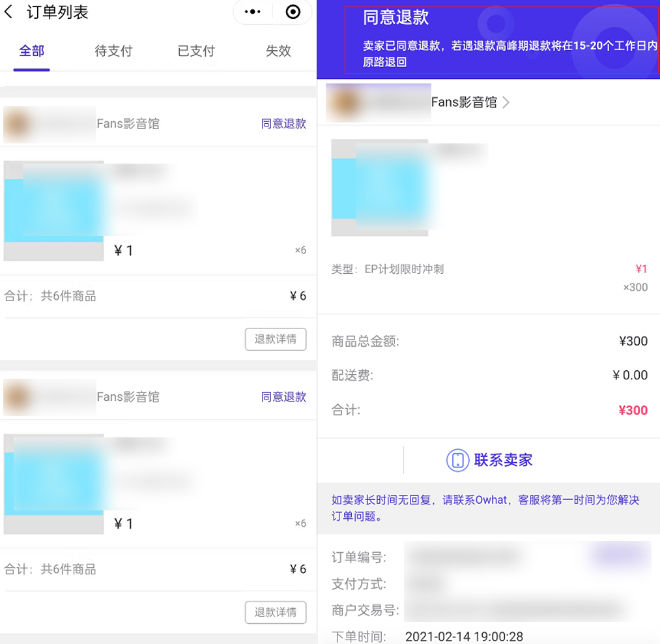
Task: Expand the Fans影音馆 shop chevron
Action: (x=506, y=102)
